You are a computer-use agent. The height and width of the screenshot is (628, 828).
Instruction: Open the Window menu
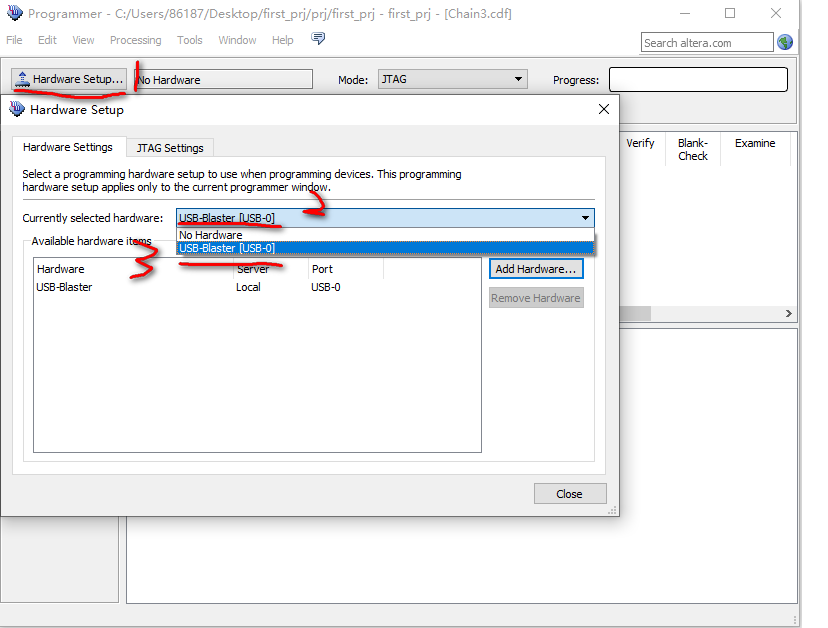[x=237, y=40]
